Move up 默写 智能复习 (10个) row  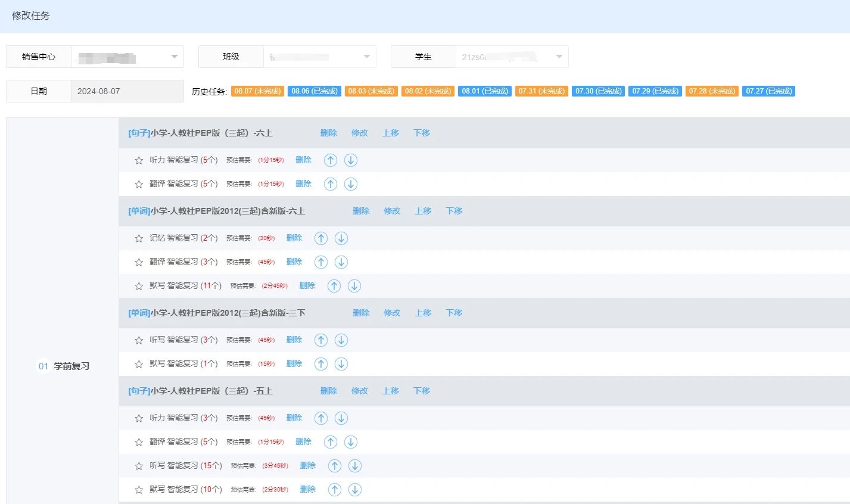pos(335,490)
